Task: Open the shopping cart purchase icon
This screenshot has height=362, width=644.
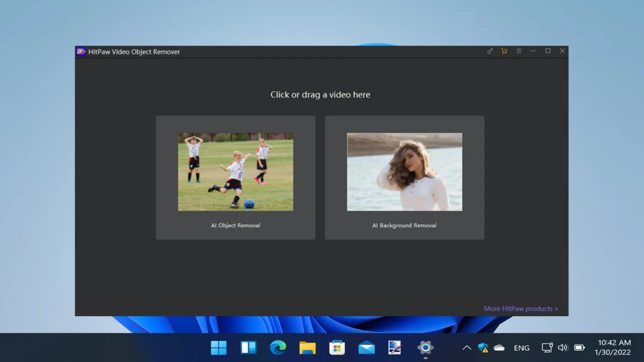Action: tap(504, 51)
